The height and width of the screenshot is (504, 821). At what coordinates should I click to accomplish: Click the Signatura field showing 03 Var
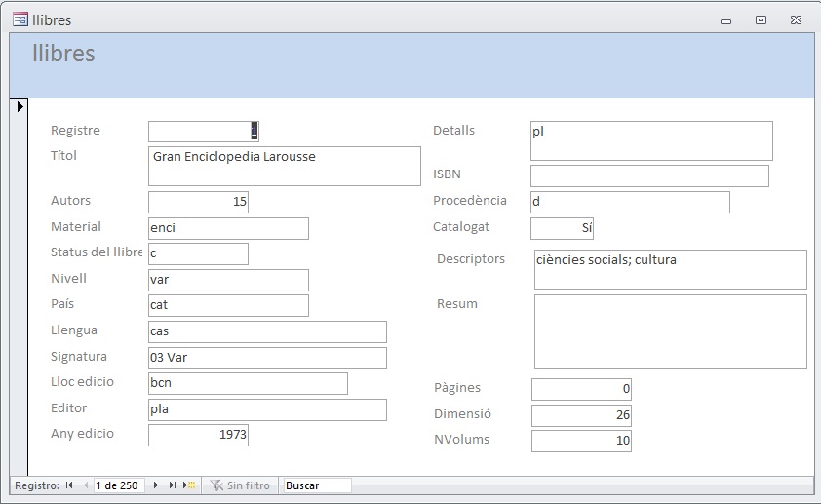coord(267,358)
